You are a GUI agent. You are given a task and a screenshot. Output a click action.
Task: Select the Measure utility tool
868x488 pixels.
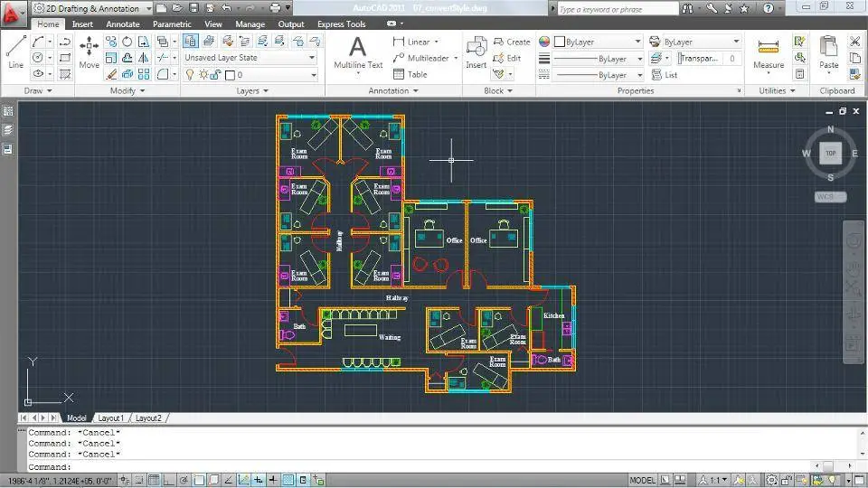tap(769, 52)
